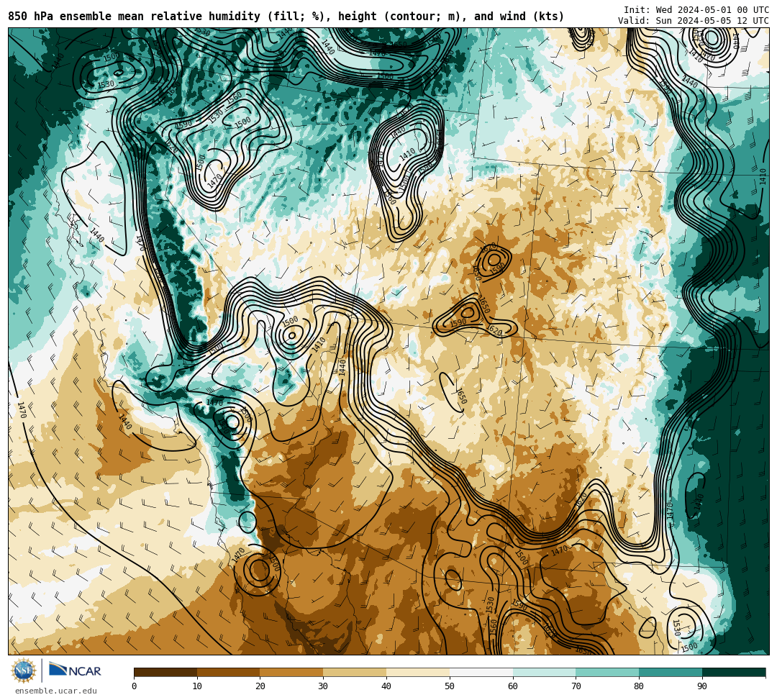Click the 80-90 dark teal colorbar segment
This screenshot has width=777, height=700.
pyautogui.click(x=671, y=672)
